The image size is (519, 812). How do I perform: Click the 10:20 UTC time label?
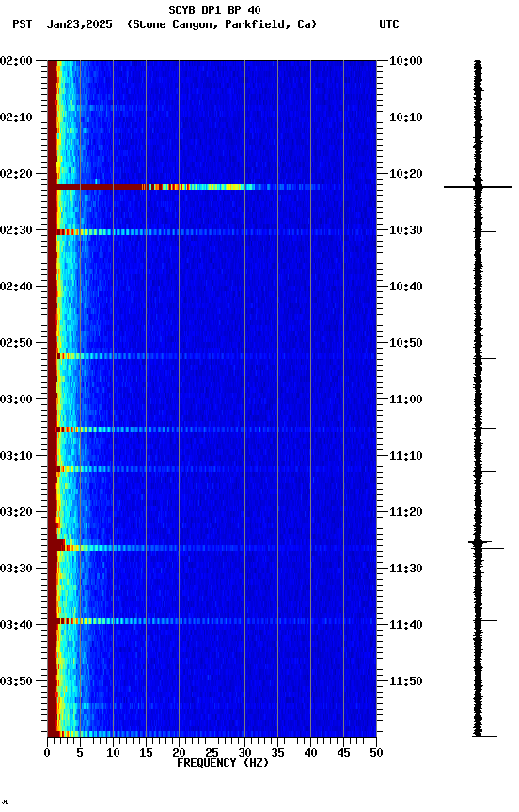405,174
